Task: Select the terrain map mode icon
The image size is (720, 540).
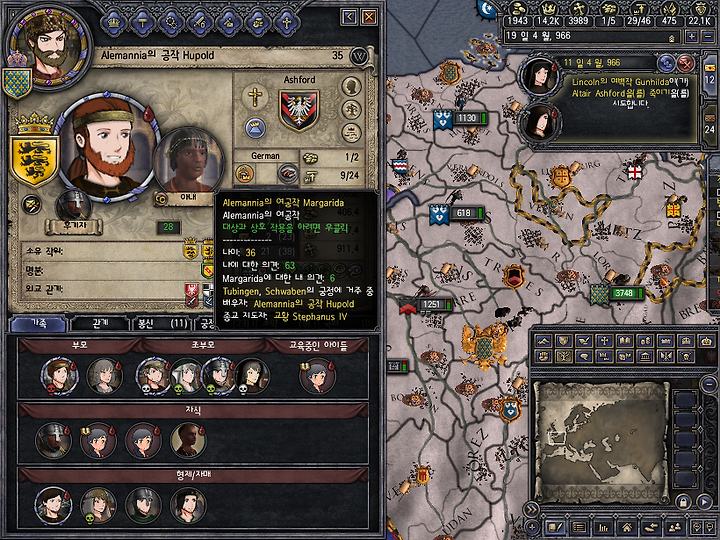Action: click(x=543, y=341)
